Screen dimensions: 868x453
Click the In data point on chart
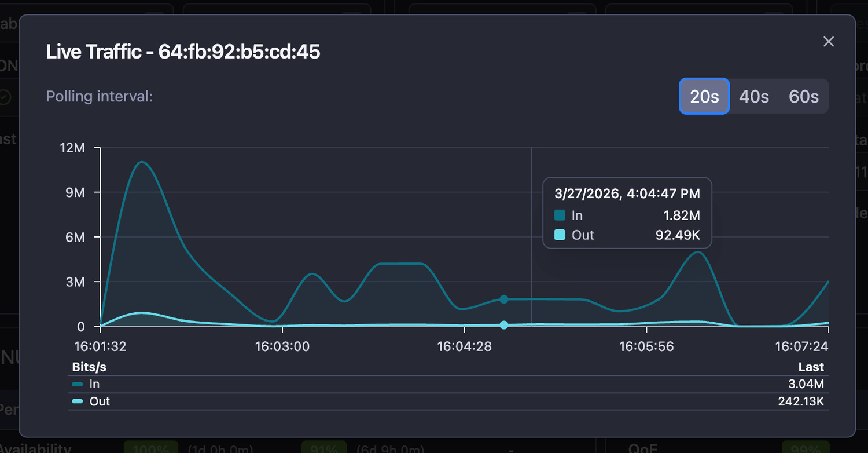tap(504, 299)
